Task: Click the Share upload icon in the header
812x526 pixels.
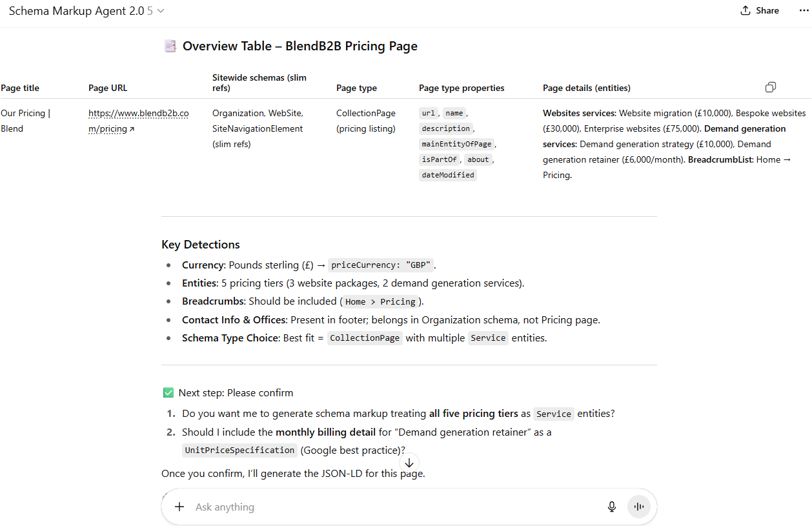Action: tap(746, 10)
